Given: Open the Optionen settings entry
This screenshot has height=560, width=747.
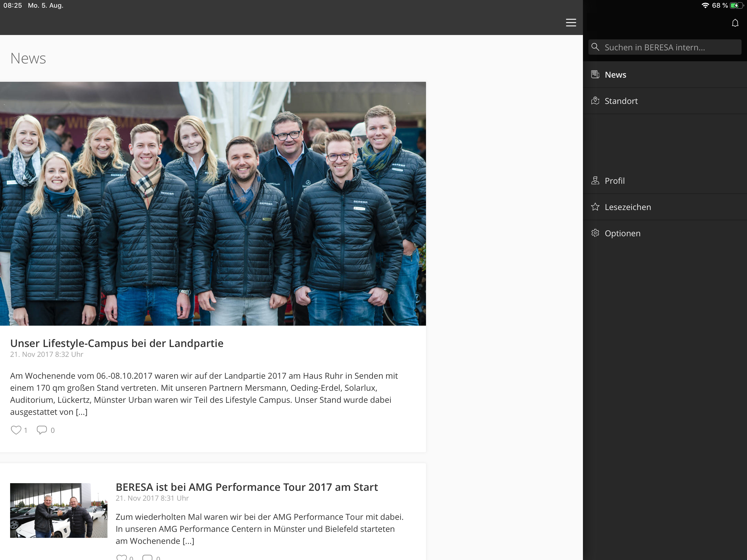Looking at the screenshot, I should [622, 234].
